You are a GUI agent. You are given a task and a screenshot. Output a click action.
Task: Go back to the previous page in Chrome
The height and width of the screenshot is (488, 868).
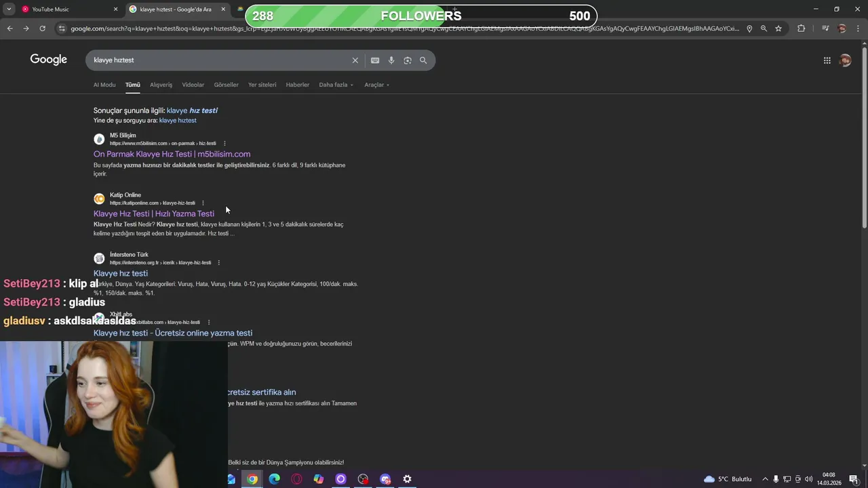(9, 28)
